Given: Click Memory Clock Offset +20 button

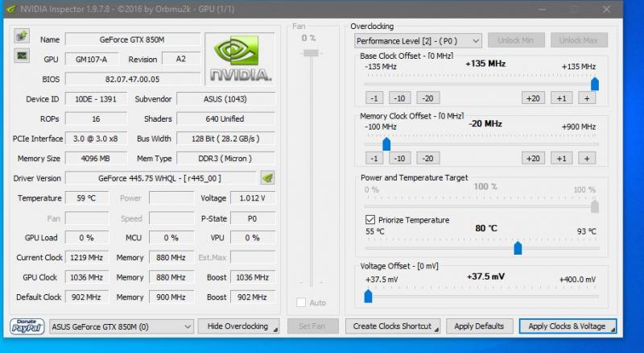Looking at the screenshot, I should 533,159.
